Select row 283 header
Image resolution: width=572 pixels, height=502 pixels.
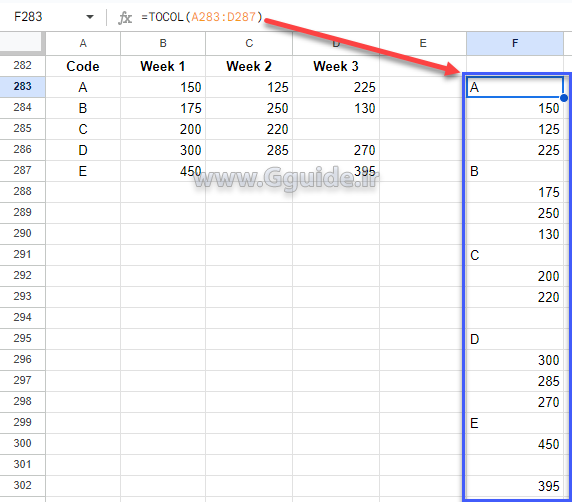click(22, 87)
